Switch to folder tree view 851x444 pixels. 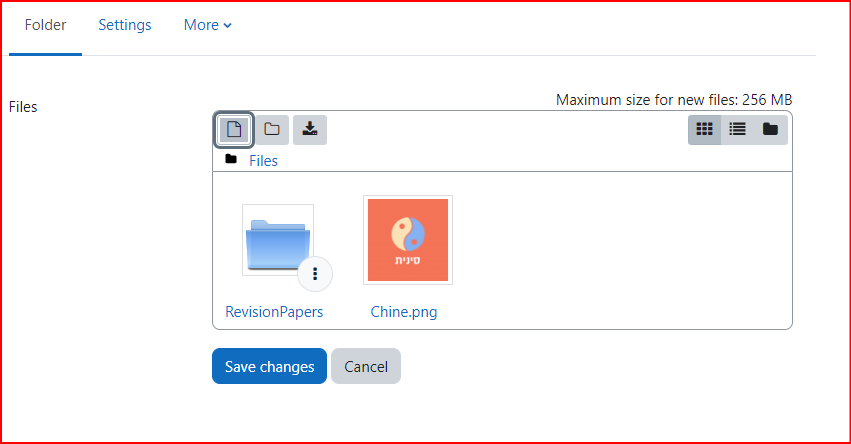click(771, 130)
